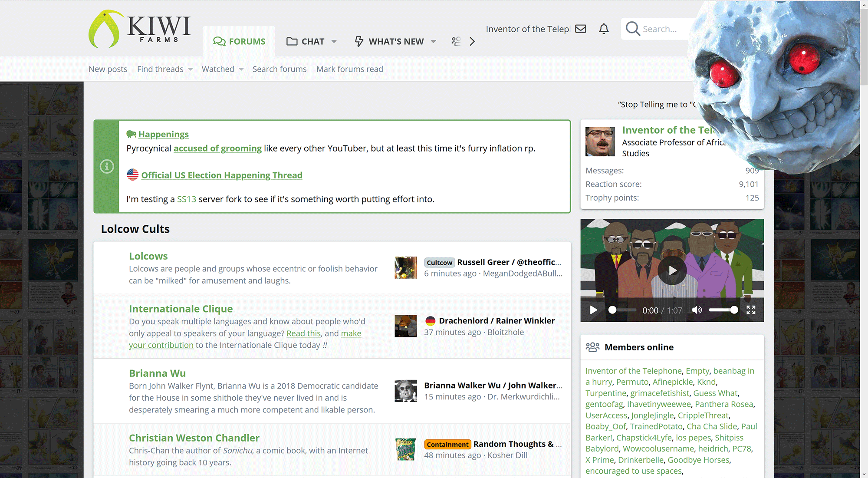Open the Lolcows forum
Image resolution: width=868 pixels, height=478 pixels.
pyautogui.click(x=148, y=256)
